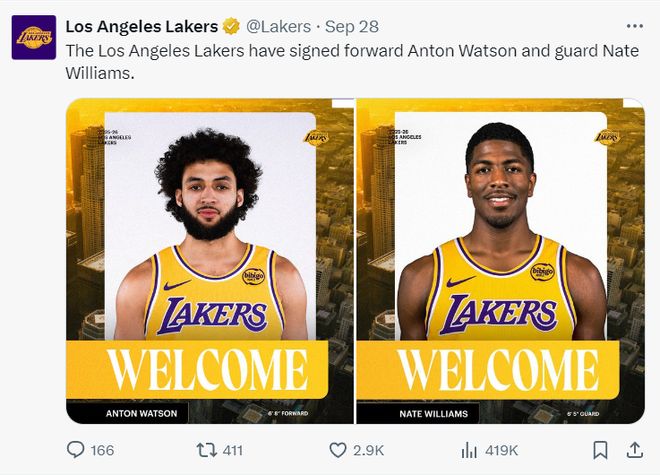660x475 pixels.
Task: Click the 166 replies count
Action: tap(102, 451)
